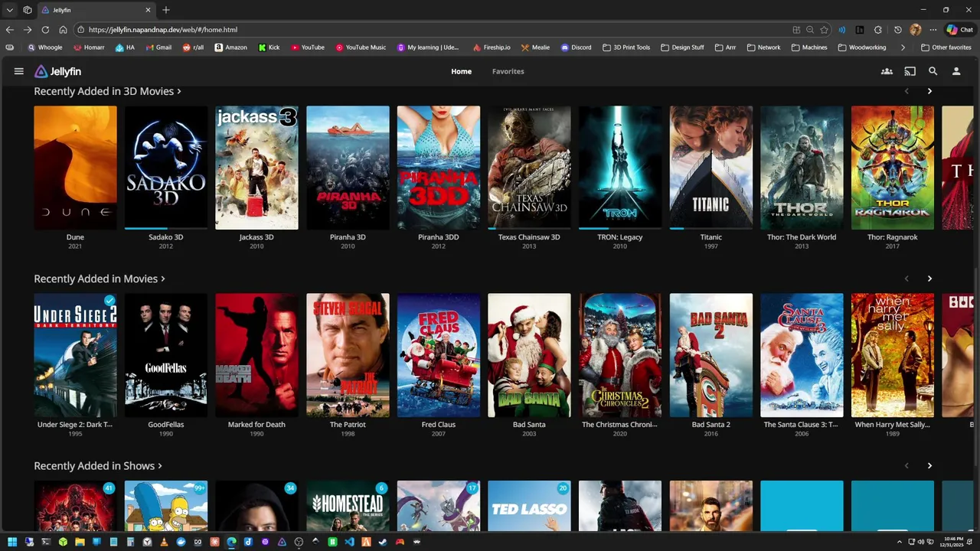Open the Sadako 3D poster
The image size is (980, 551).
(x=166, y=168)
